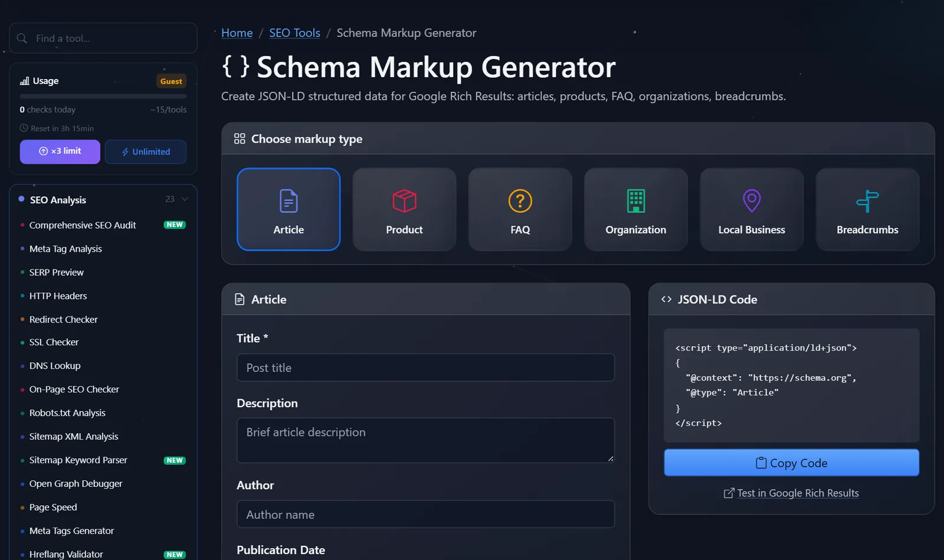Screen dimensions: 944x560
Task: Choose the Local Business map pin icon
Action: pos(752,201)
